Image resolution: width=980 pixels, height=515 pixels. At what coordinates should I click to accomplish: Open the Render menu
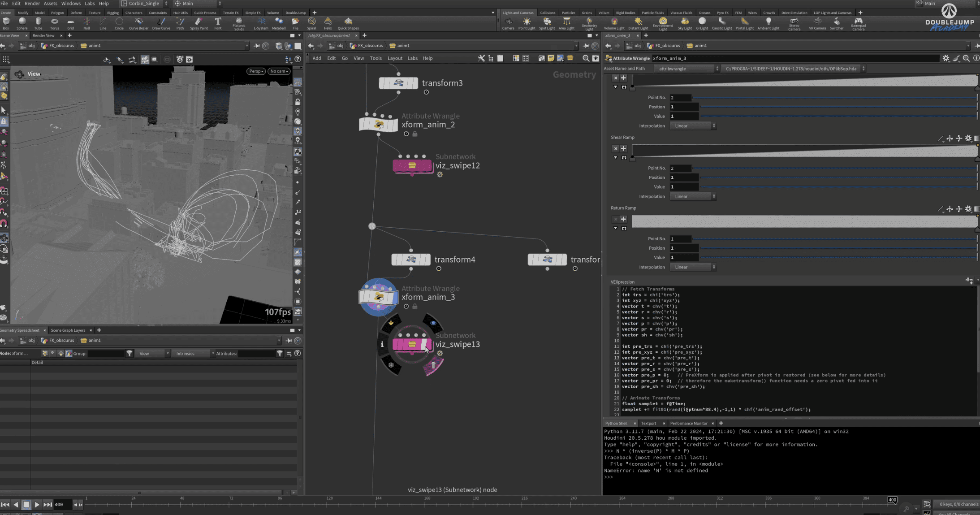tap(32, 4)
